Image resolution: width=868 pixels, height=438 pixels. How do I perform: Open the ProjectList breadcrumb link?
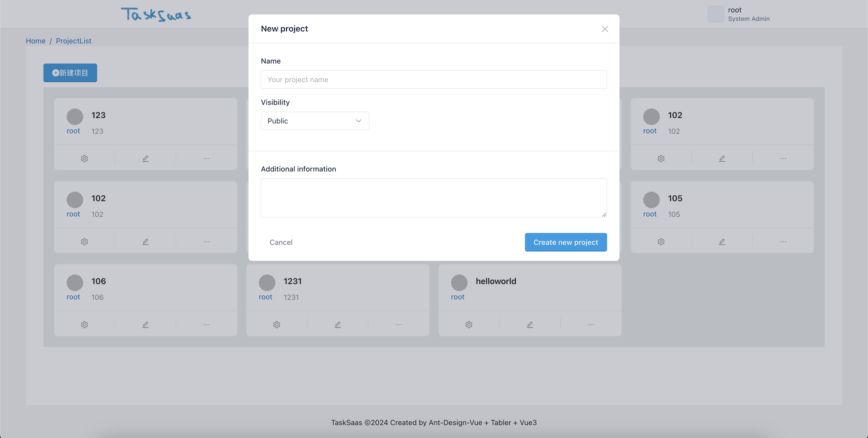pyautogui.click(x=73, y=41)
